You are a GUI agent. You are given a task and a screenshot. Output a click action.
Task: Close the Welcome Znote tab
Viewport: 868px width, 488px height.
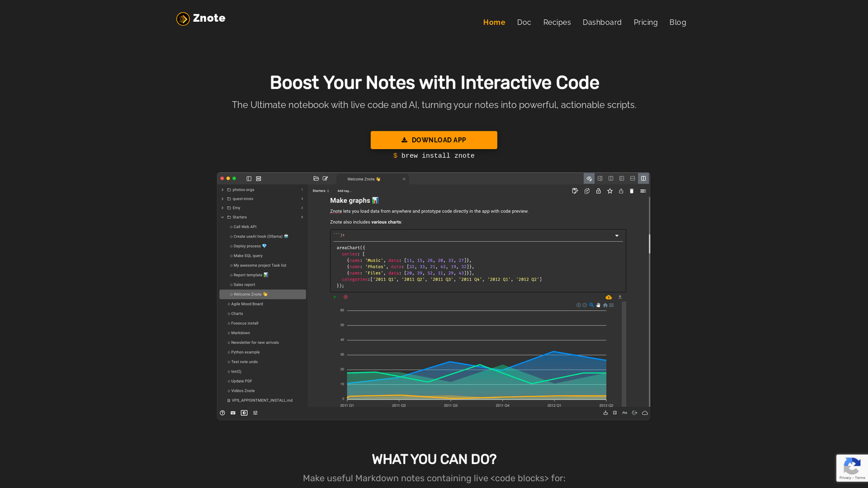tap(404, 179)
